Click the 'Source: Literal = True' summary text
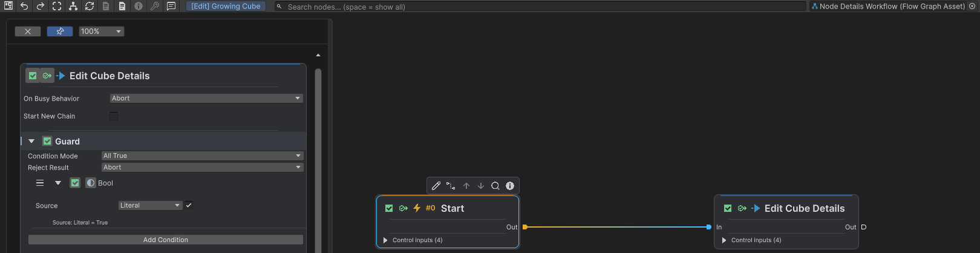Viewport: 980px width, 253px height. (x=80, y=223)
